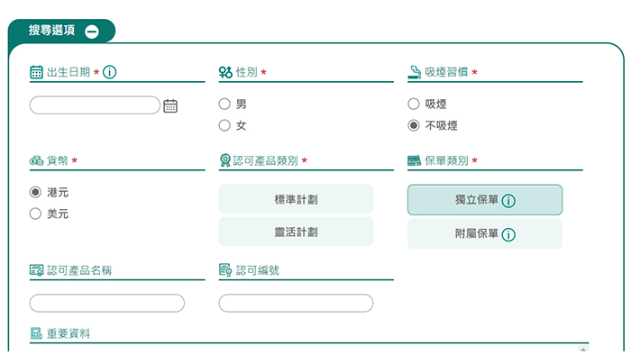The height and width of the screenshot is (364, 631).
Task: Select the 靈活計劃 button
Action: (x=296, y=232)
